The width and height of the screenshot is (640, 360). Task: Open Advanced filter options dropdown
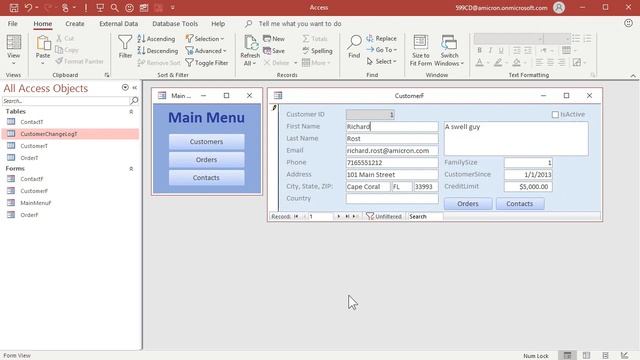(x=206, y=51)
